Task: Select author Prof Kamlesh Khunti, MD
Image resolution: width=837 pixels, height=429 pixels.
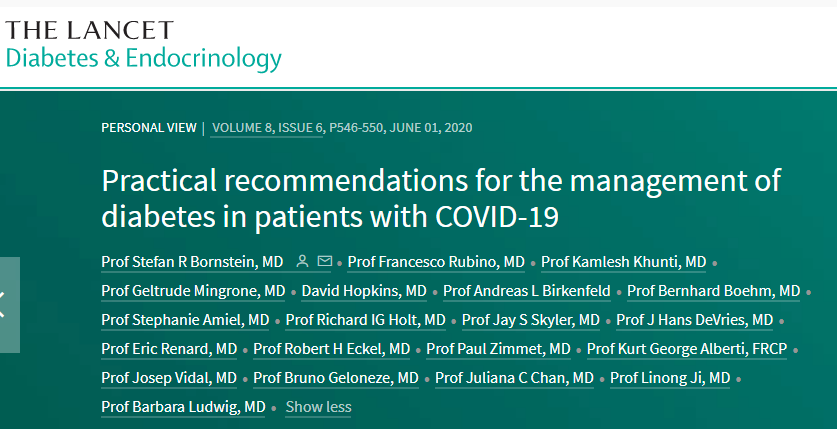Action: pyautogui.click(x=623, y=262)
